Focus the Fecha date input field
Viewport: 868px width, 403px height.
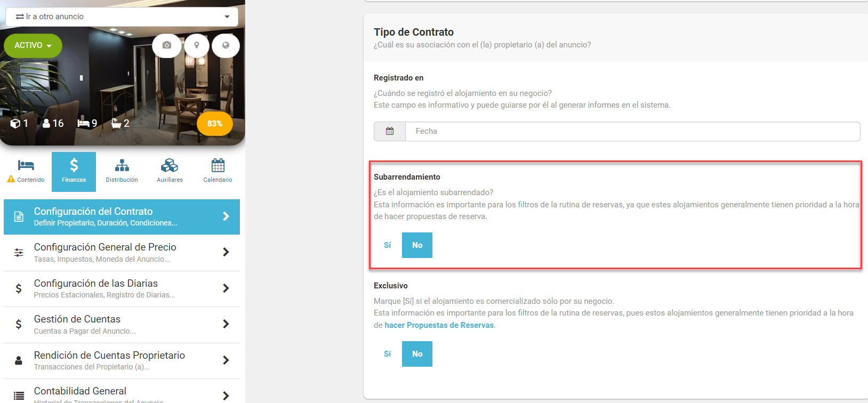tap(632, 131)
